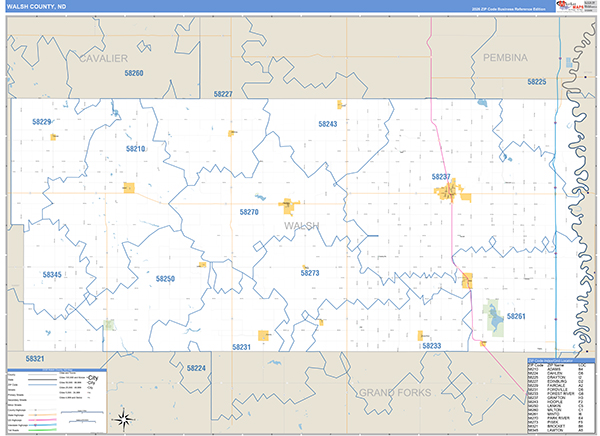The width and height of the screenshot is (600, 436).
Task: Select the 58273 ZIP code label
Action: [x=309, y=272]
